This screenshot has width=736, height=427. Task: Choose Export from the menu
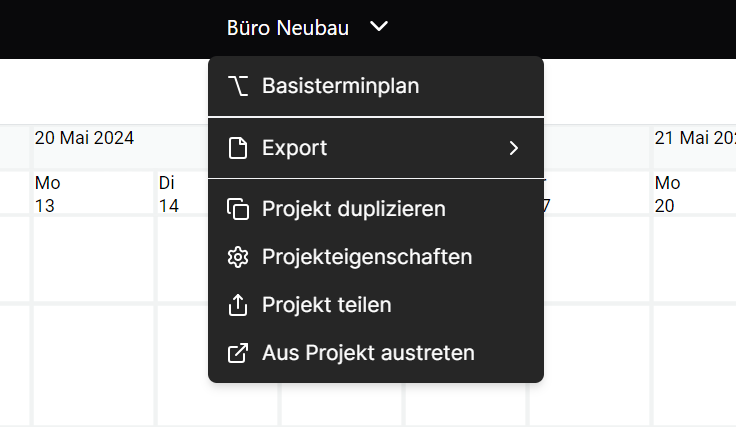click(x=376, y=148)
